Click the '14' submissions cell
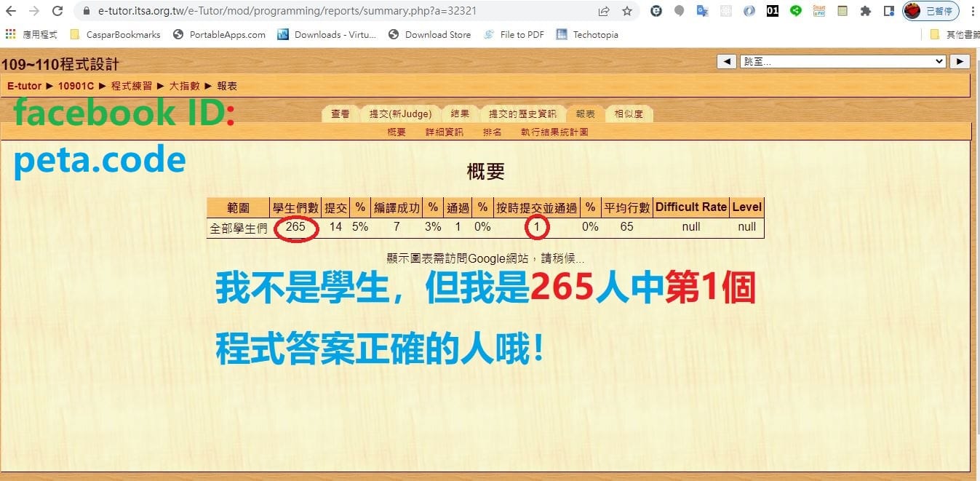The image size is (980, 481). tap(335, 227)
